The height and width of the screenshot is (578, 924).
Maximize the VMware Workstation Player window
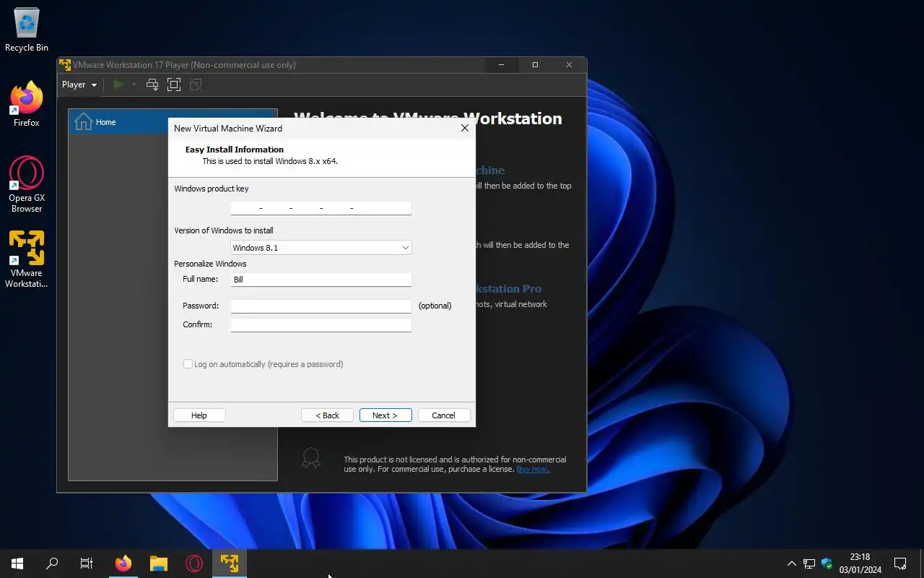pyautogui.click(x=535, y=64)
